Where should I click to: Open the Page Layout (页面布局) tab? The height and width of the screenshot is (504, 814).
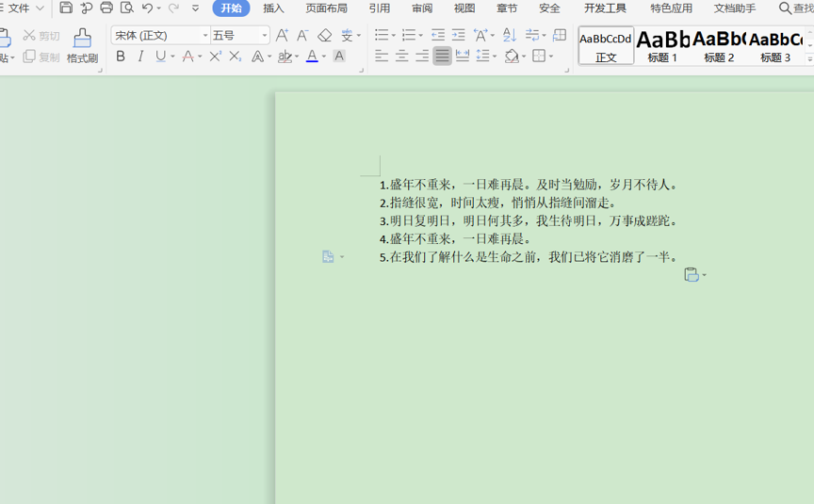(x=327, y=8)
